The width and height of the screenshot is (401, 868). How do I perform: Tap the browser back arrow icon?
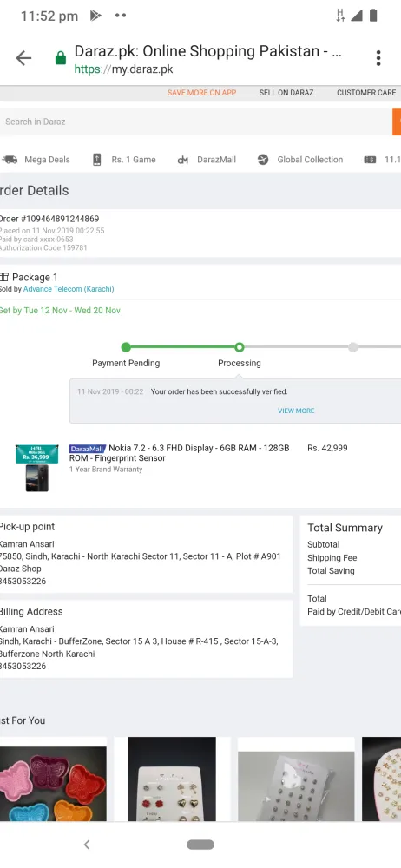pyautogui.click(x=23, y=58)
